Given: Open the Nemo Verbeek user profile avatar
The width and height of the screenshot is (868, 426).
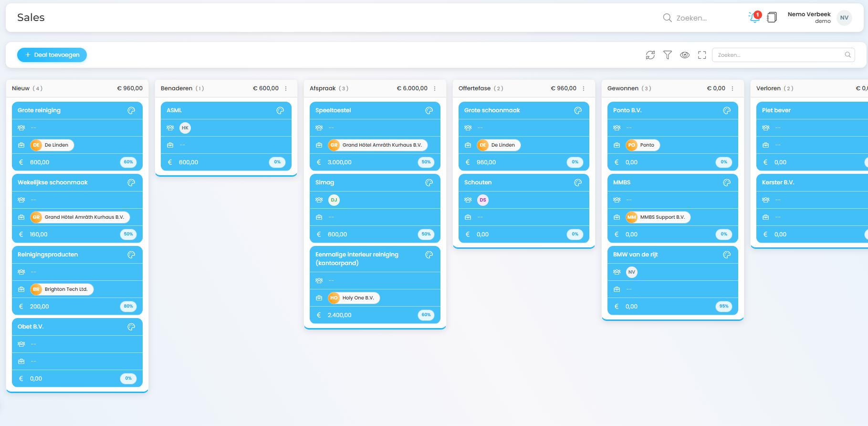Looking at the screenshot, I should coord(844,18).
